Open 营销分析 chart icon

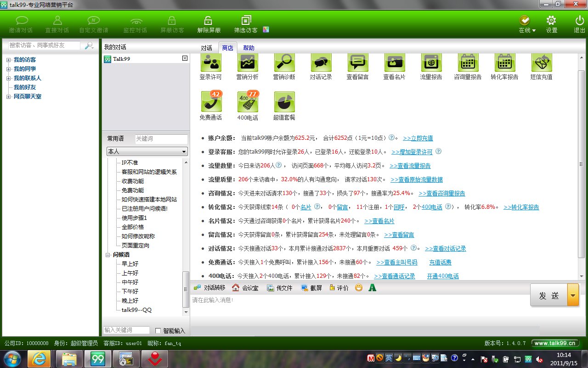[248, 67]
